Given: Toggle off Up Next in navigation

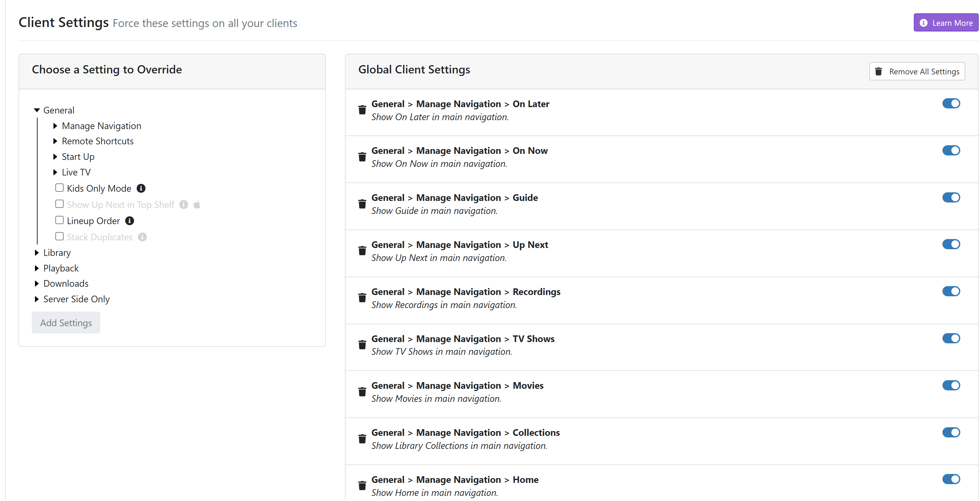Looking at the screenshot, I should pyautogui.click(x=951, y=244).
